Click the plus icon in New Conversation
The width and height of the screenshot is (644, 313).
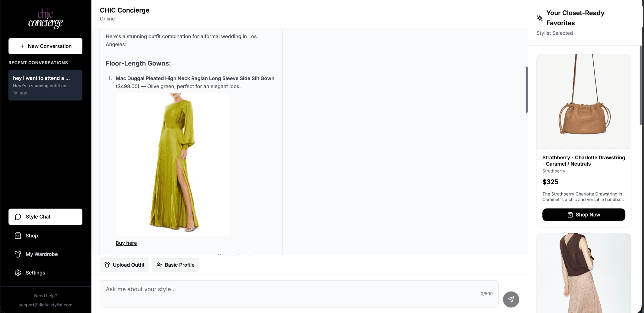coord(22,46)
